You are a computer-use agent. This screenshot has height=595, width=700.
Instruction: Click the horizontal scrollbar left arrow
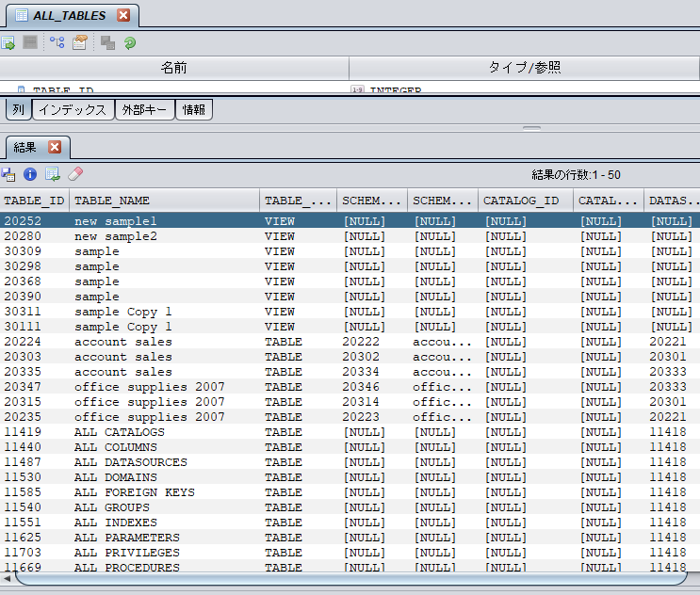click(7, 578)
